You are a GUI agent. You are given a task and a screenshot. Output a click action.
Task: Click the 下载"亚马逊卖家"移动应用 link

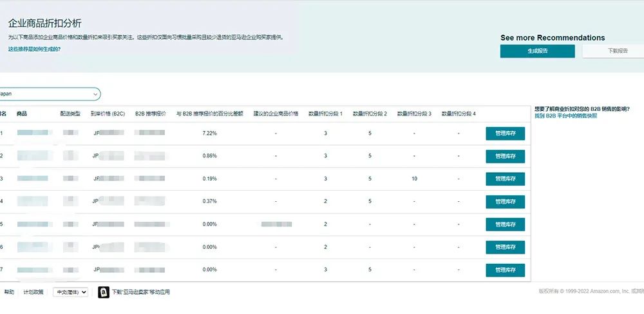[x=140, y=292]
